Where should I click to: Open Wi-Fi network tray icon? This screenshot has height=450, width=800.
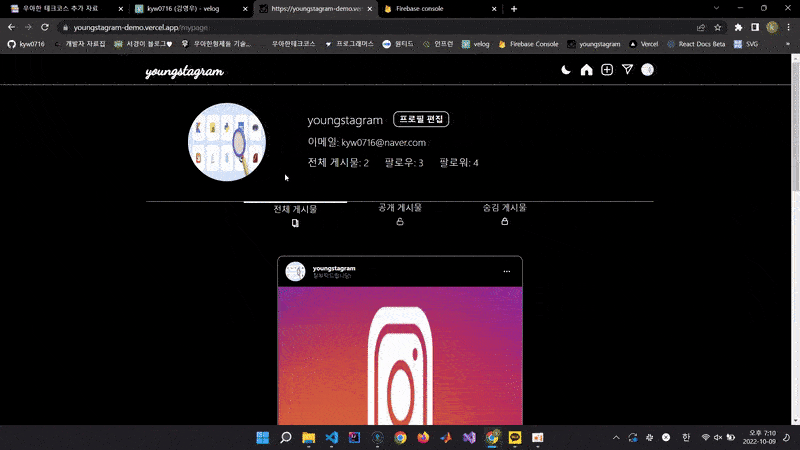706,438
